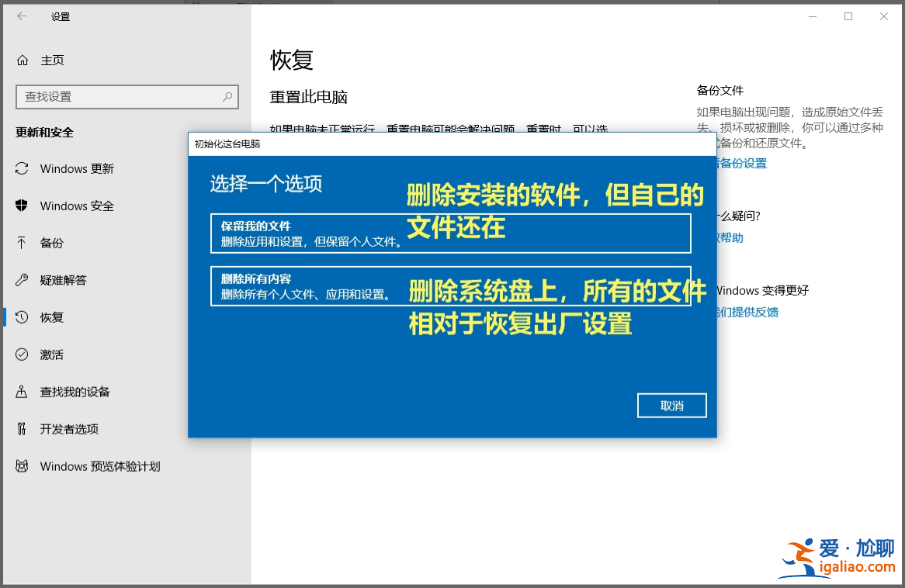
Task: Choose 删除所有内容 reset option
Action: click(450, 286)
